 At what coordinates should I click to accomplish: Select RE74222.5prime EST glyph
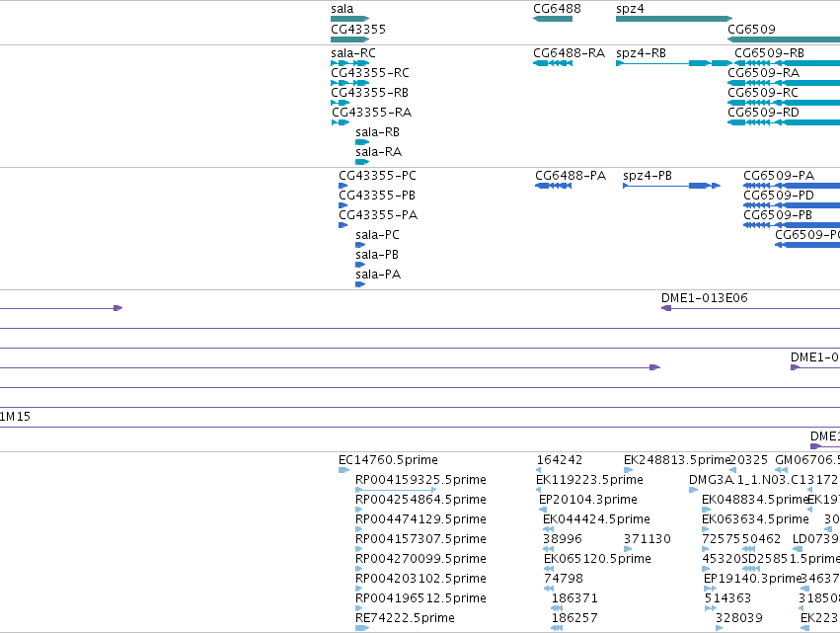[362, 628]
